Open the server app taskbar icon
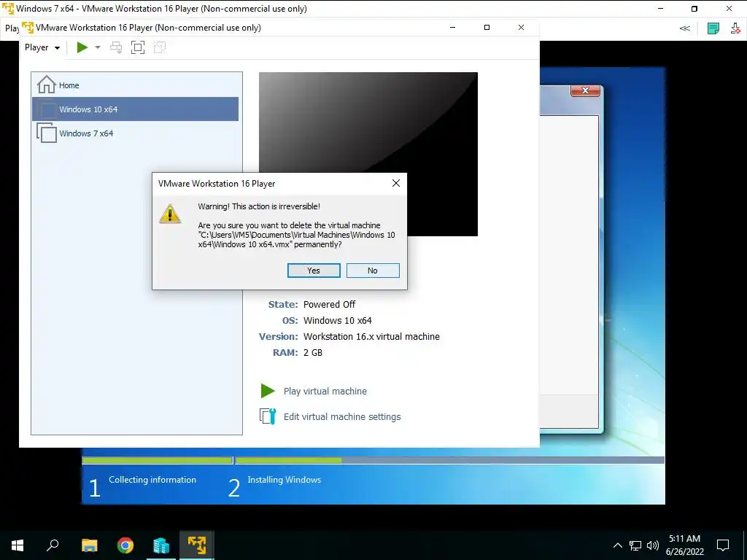 click(x=161, y=545)
